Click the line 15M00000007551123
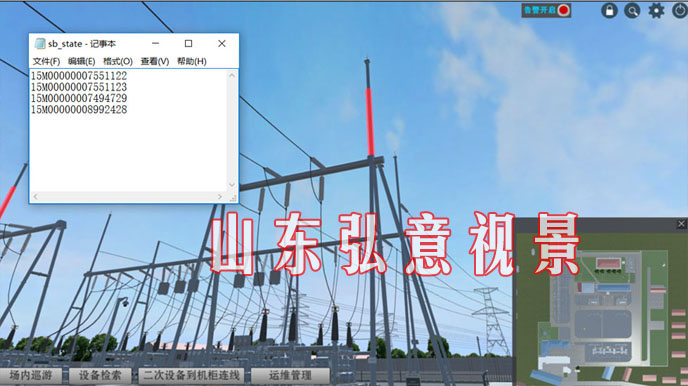Viewport: 688px width, 386px height. pos(79,87)
